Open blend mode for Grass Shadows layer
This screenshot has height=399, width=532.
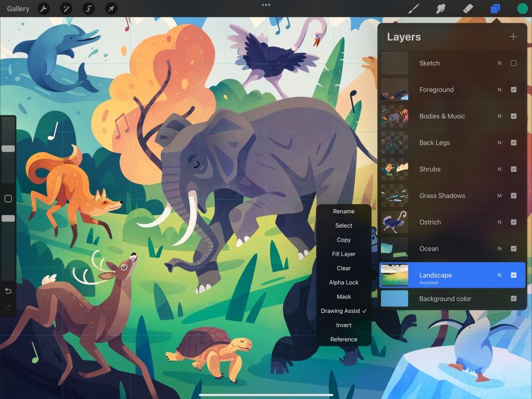499,196
